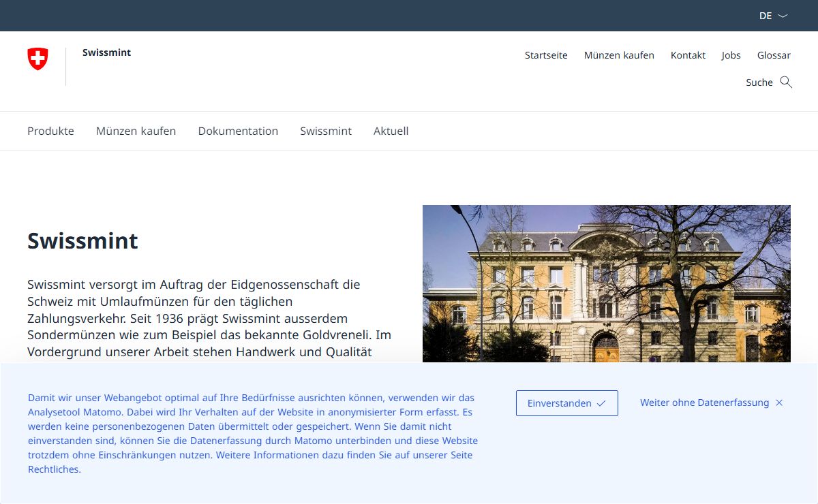818x504 pixels.
Task: Click the Swissmint page heading
Action: [x=82, y=241]
